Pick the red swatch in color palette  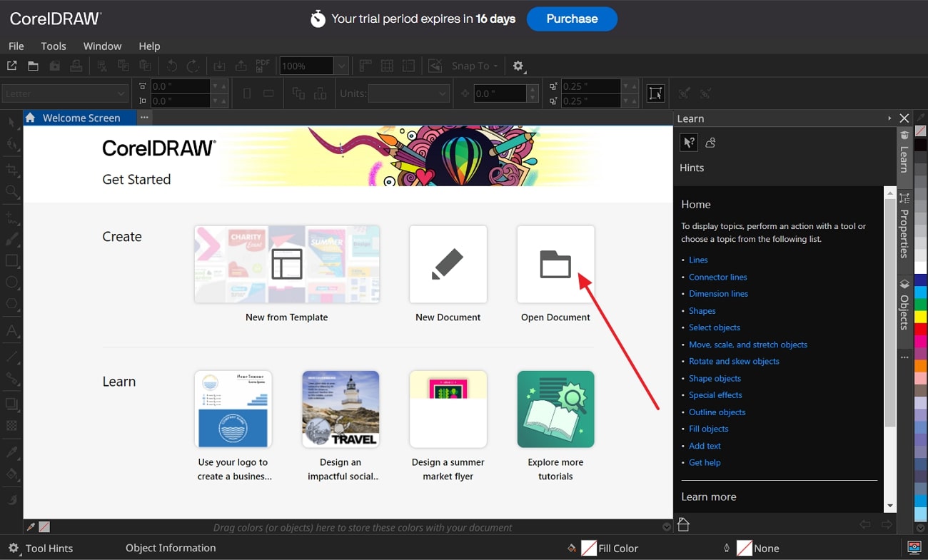(x=921, y=327)
